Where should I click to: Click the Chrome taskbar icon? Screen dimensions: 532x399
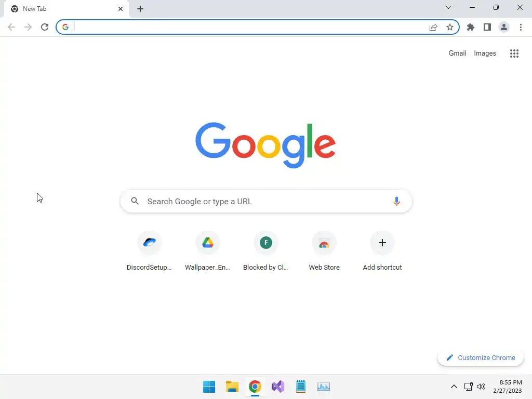(x=255, y=387)
